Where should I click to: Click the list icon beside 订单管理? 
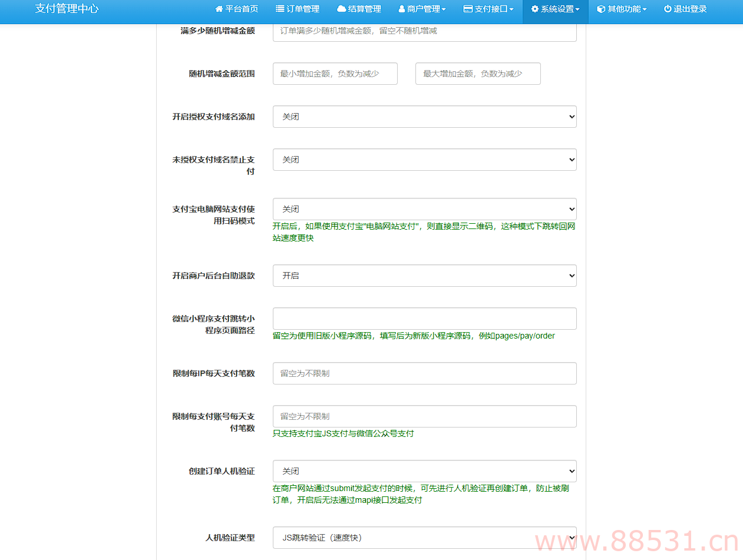click(x=280, y=9)
